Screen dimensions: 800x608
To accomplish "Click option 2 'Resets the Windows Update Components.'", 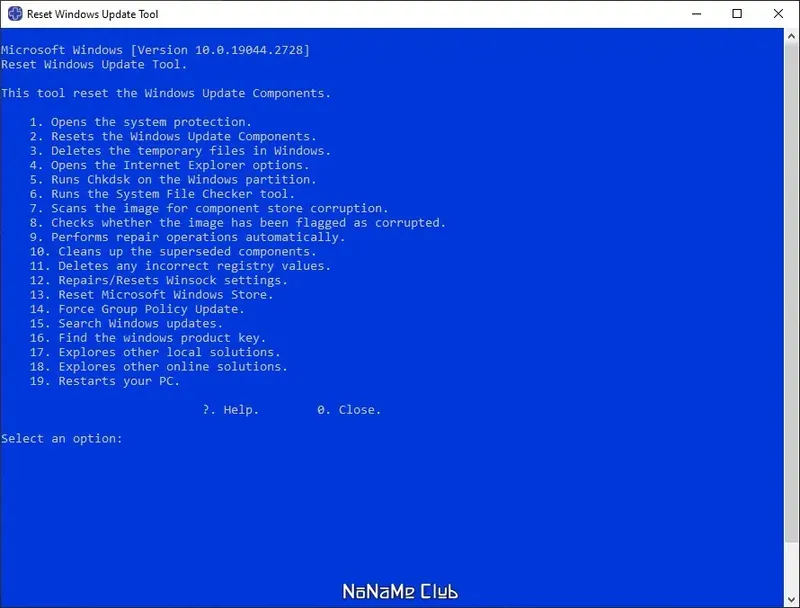I will pyautogui.click(x=173, y=136).
